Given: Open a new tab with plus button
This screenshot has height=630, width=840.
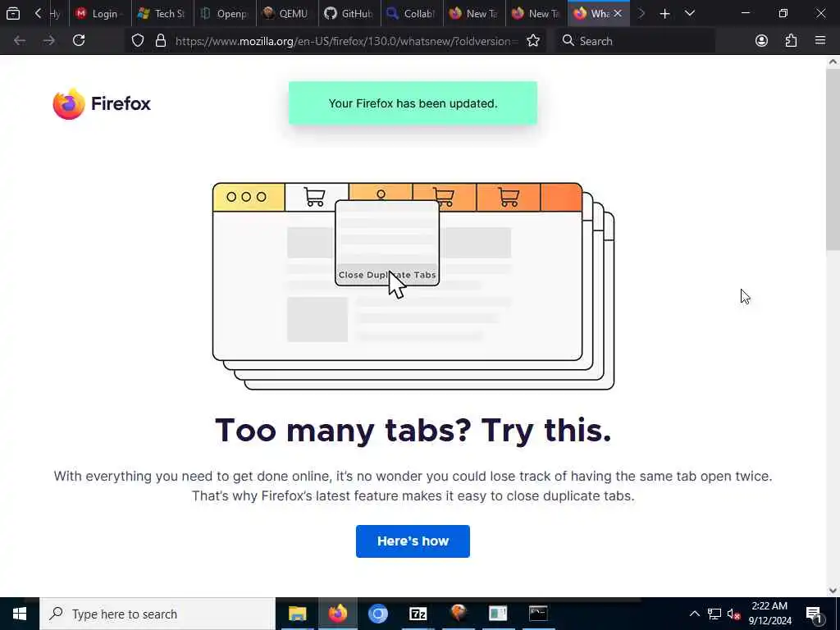Looking at the screenshot, I should click(664, 13).
